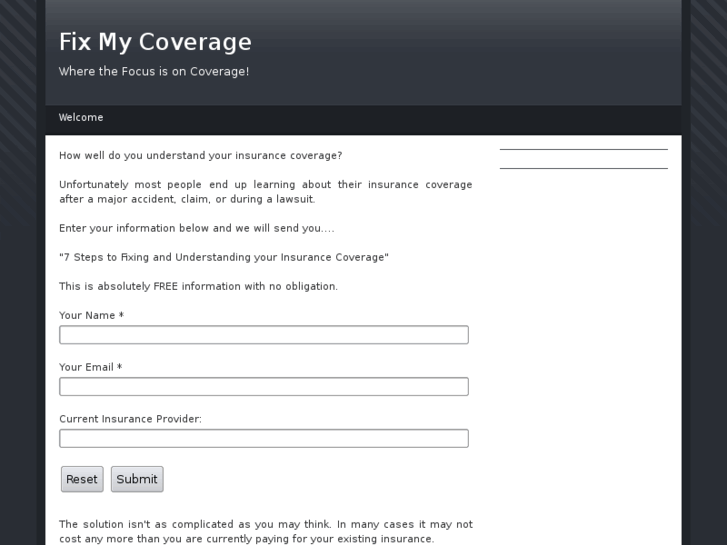Click the 'The solution isn't as complicated' paragraph
The width and height of the screenshot is (727, 545).
pyautogui.click(x=266, y=532)
